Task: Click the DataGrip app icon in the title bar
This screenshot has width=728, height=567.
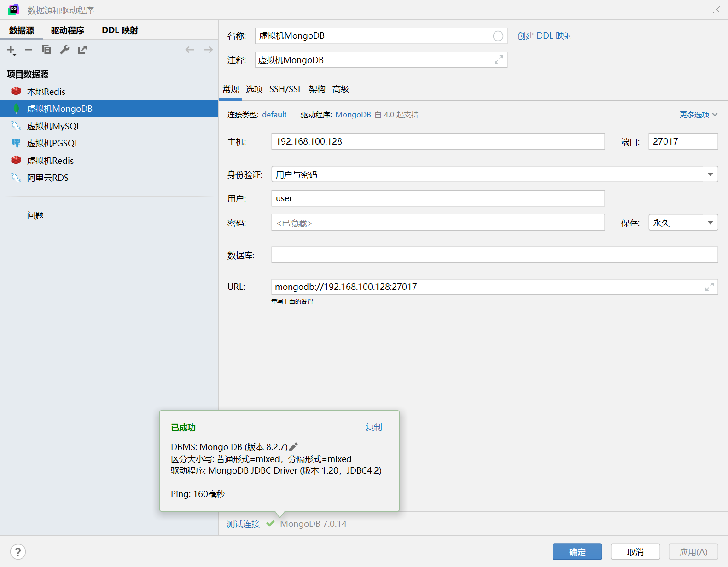Action: point(14,10)
